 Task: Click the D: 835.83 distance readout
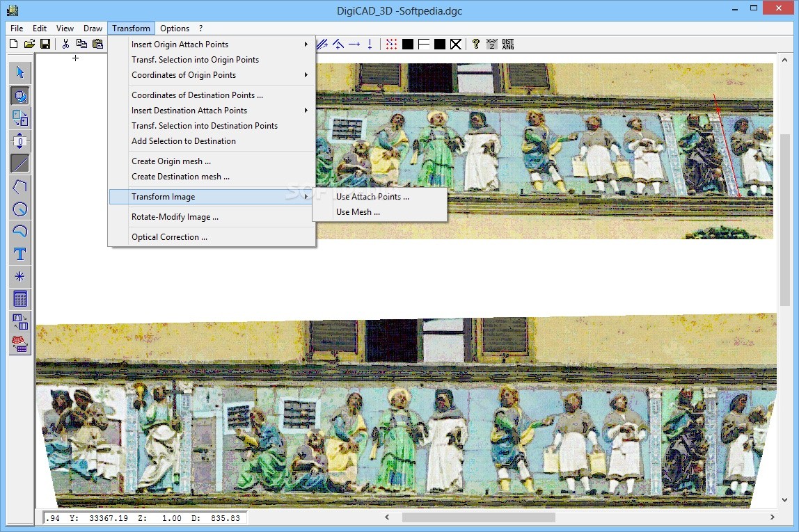click(216, 518)
